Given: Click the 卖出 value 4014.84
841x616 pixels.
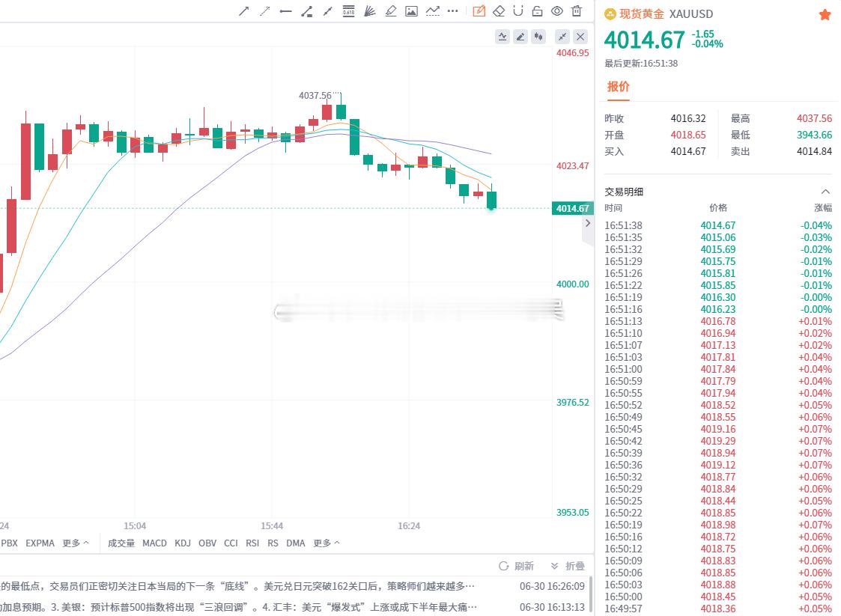Looking at the screenshot, I should [814, 152].
